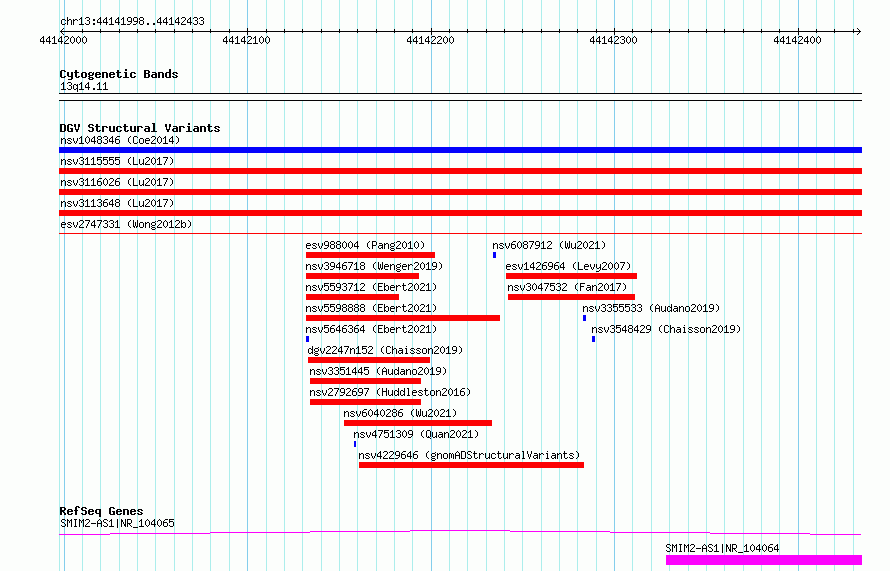Click the esv2747331 (Wong2012b) variant label
The height and width of the screenshot is (571, 890).
[126, 224]
